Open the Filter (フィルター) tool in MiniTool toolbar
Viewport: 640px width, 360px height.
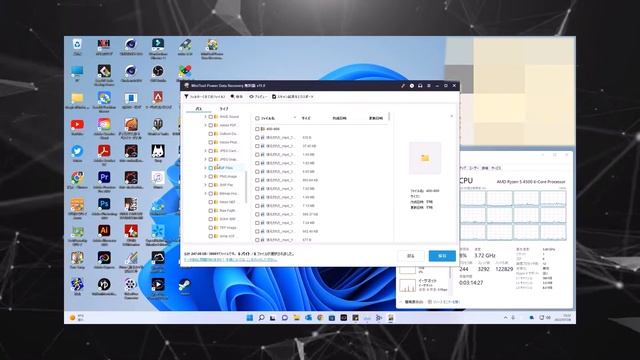click(x=204, y=97)
